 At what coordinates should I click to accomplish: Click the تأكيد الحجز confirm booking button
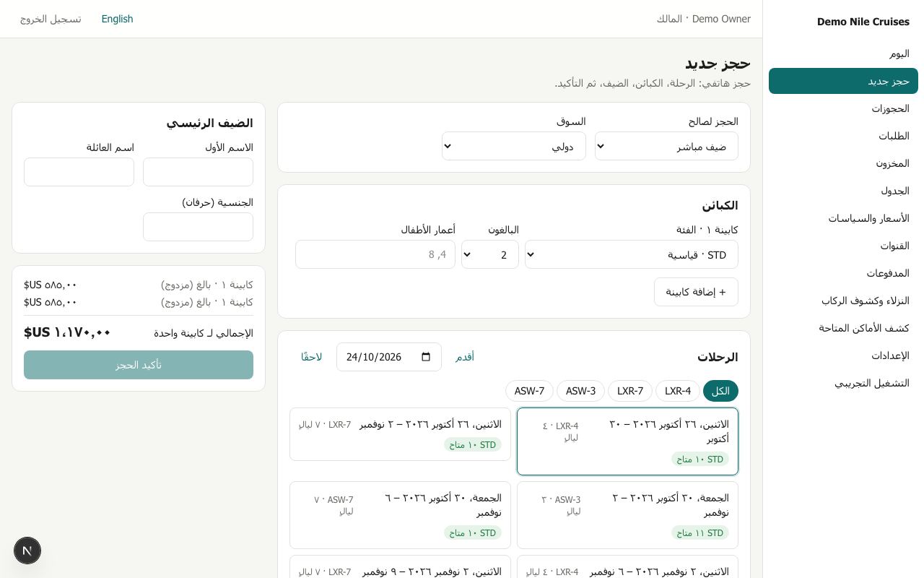(x=139, y=365)
